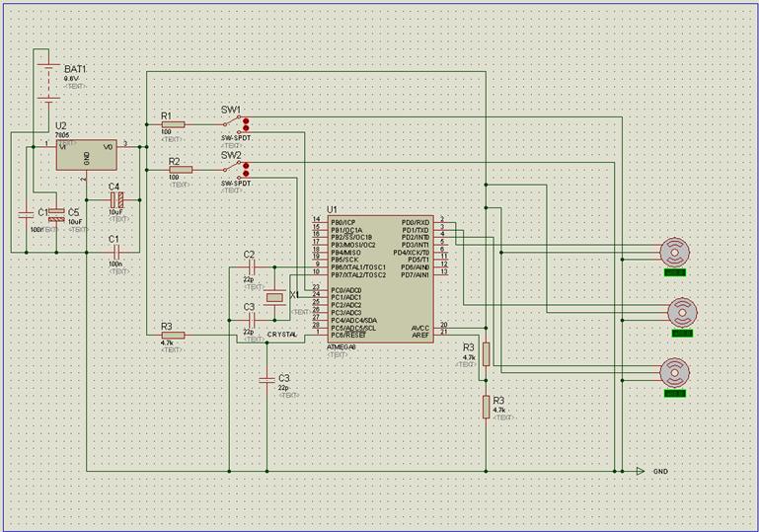Image resolution: width=759 pixels, height=532 pixels.
Task: Select the C2 22p capacitor symbol
Action: pyautogui.click(x=252, y=266)
